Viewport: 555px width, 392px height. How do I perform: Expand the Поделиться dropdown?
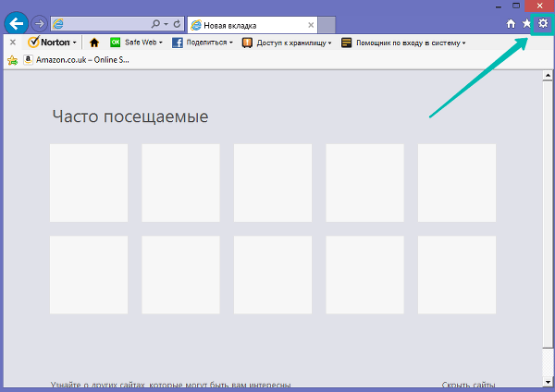click(231, 43)
